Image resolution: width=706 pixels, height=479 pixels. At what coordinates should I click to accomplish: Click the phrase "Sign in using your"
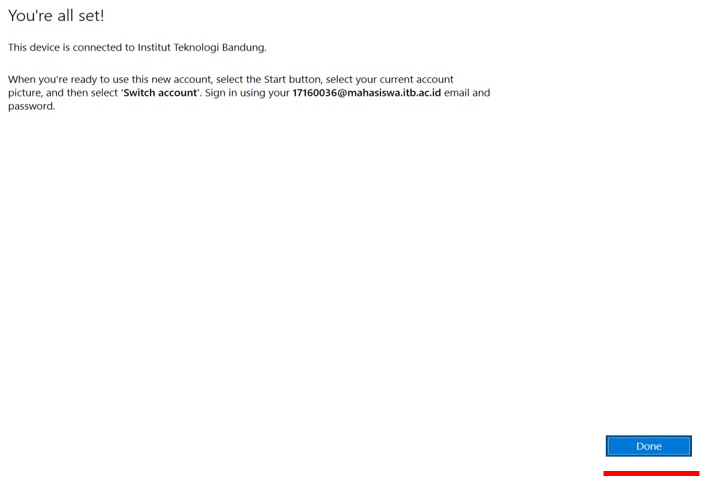[x=247, y=93]
